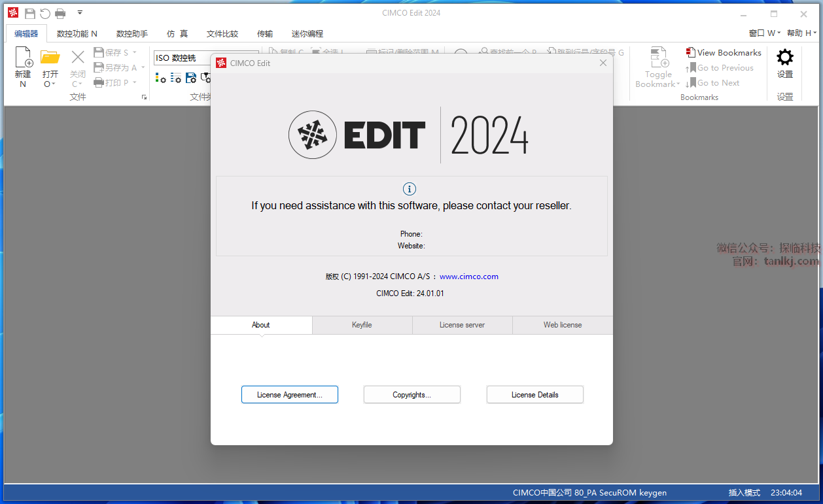Click the 新建 (New file) icon
The width and height of the screenshot is (823, 504).
click(x=23, y=58)
